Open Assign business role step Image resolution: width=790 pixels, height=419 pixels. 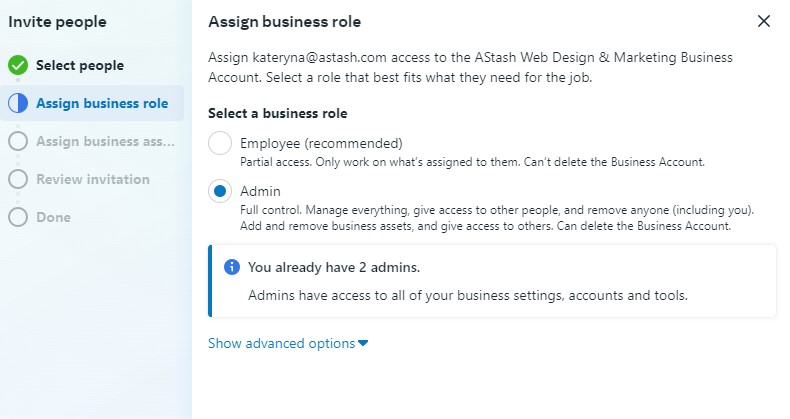click(x=102, y=103)
